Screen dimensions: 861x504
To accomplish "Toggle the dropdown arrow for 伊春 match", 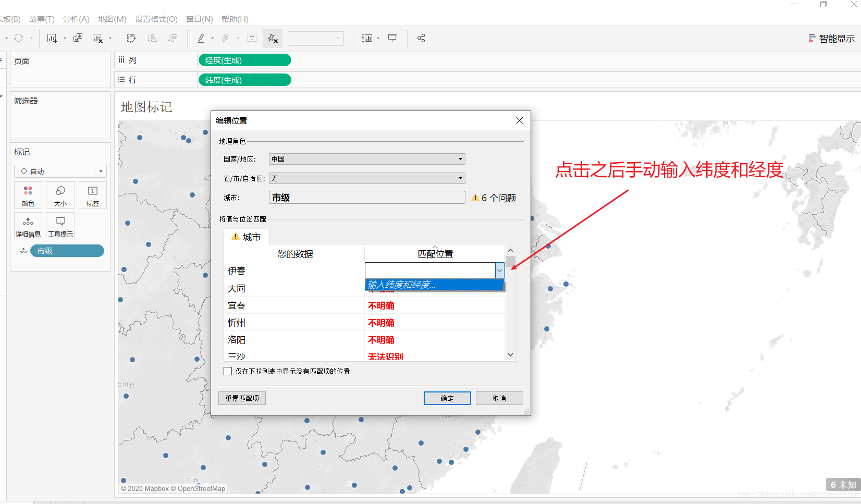I will [499, 271].
